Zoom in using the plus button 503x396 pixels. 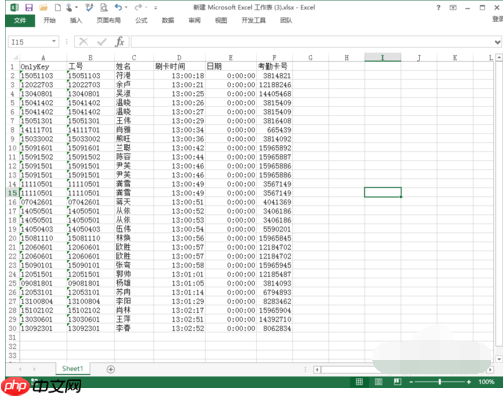pyautogui.click(x=469, y=382)
